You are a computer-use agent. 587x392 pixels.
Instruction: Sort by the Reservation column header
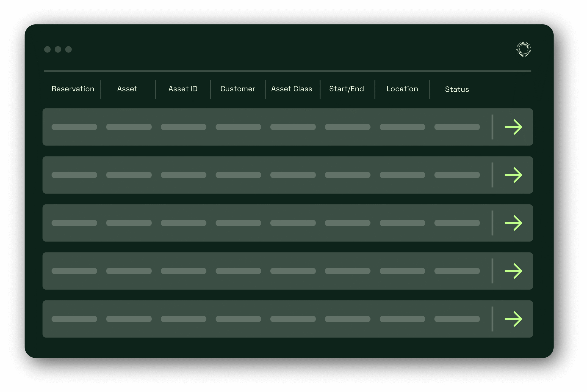(73, 89)
